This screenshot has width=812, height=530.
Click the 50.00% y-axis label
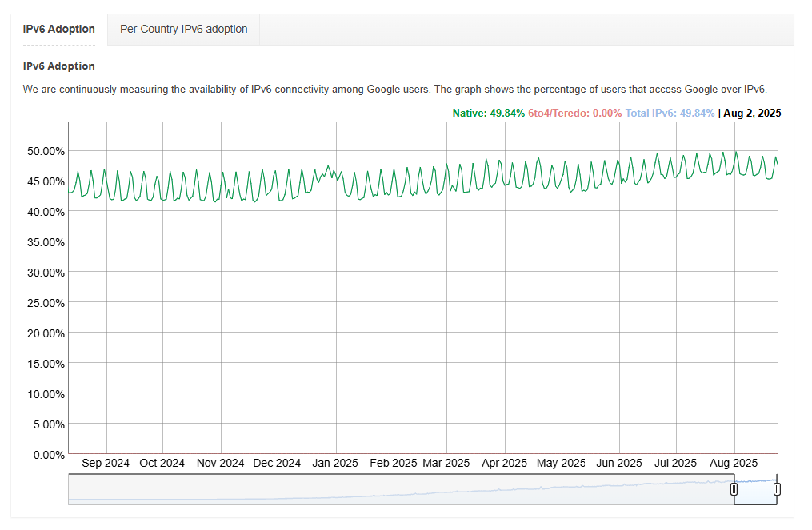46,151
